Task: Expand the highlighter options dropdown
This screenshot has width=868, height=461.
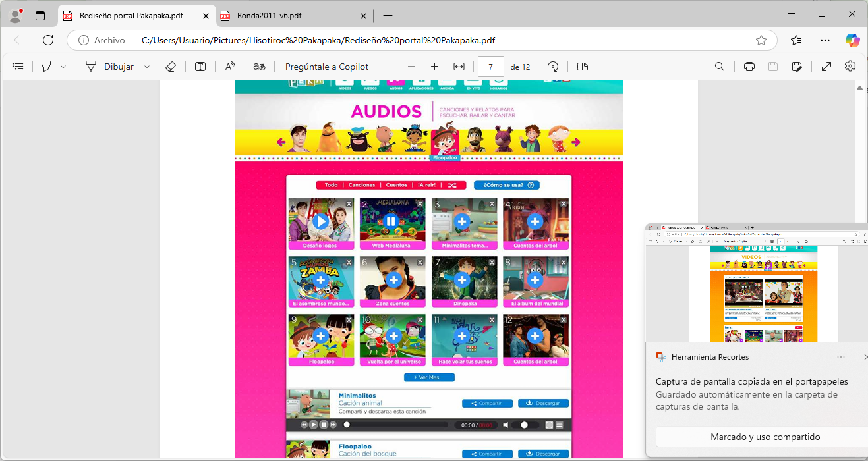Action: click(x=63, y=67)
